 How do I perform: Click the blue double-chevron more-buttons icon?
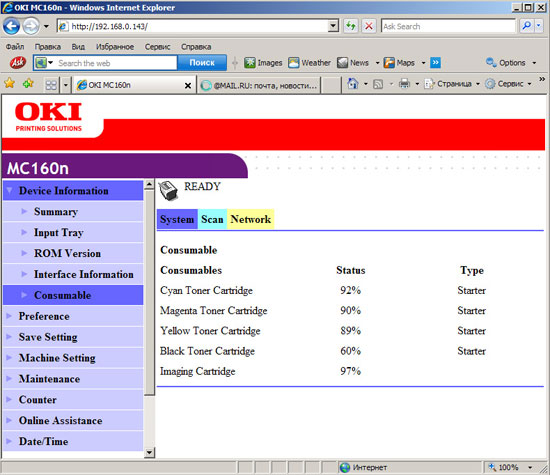435,63
